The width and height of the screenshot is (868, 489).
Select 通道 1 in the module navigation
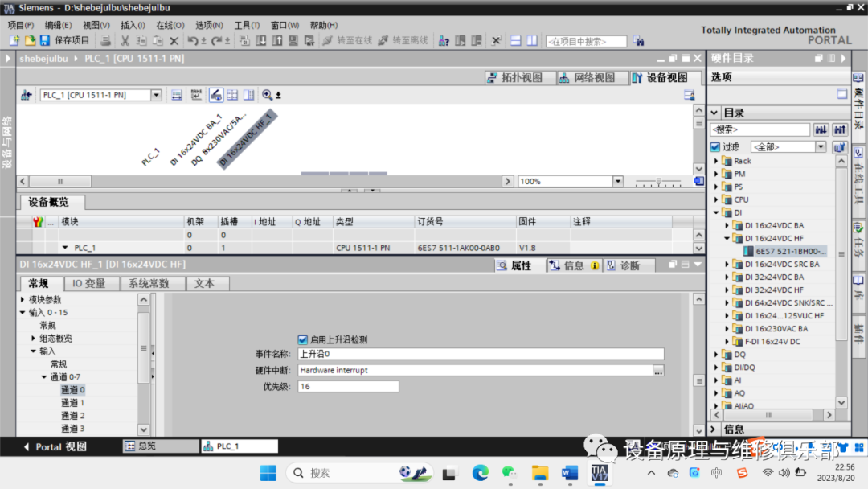(x=72, y=402)
